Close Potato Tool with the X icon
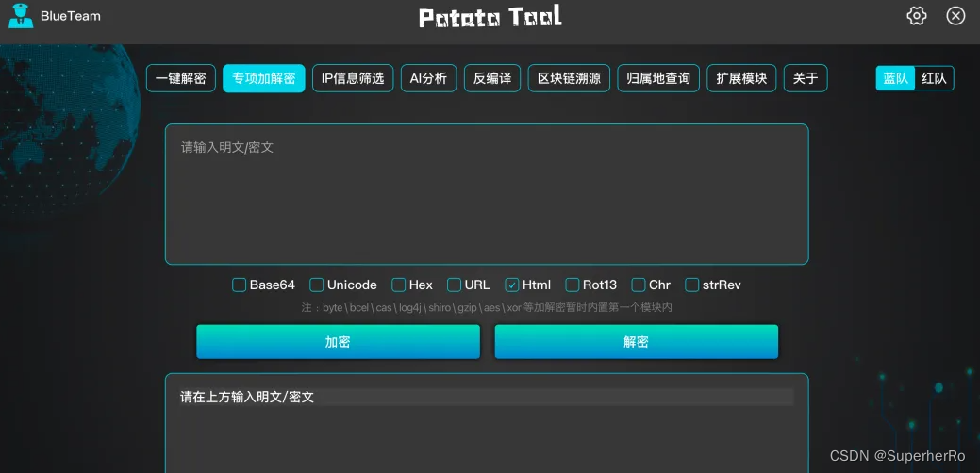The width and height of the screenshot is (980, 473). tap(955, 16)
